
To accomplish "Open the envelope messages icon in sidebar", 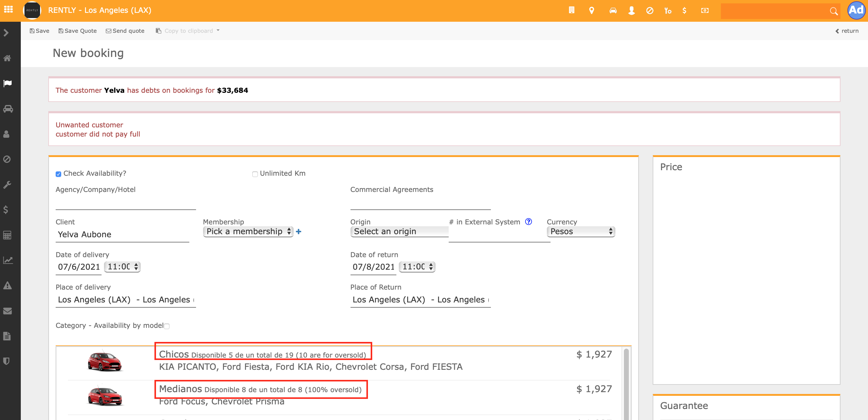I will point(7,311).
